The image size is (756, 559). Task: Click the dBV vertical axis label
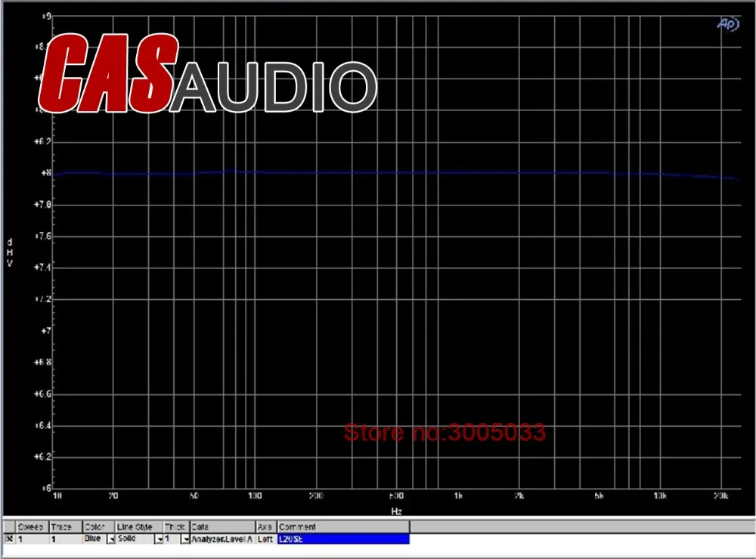[x=10, y=252]
